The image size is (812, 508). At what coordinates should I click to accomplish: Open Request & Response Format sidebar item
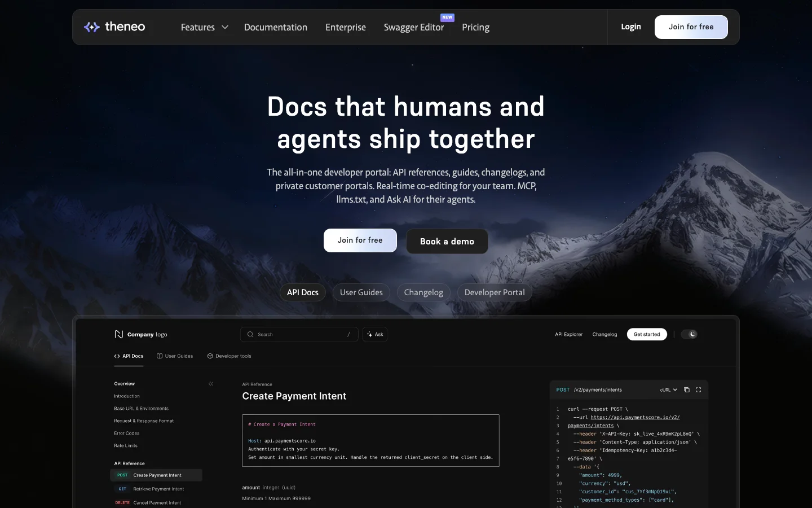point(144,421)
